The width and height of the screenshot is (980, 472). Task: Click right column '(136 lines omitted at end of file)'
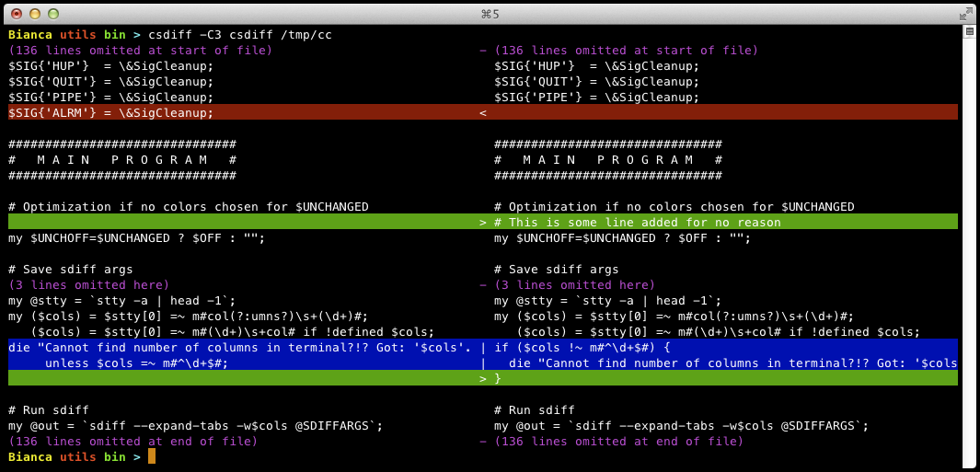click(x=618, y=442)
